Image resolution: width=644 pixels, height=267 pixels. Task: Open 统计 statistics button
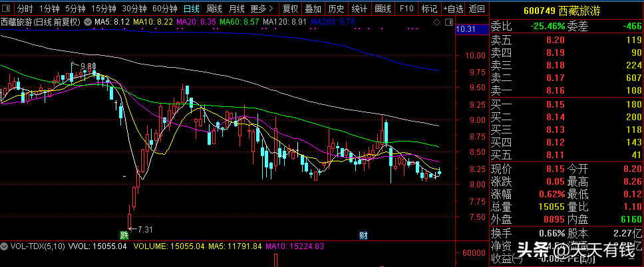point(360,8)
